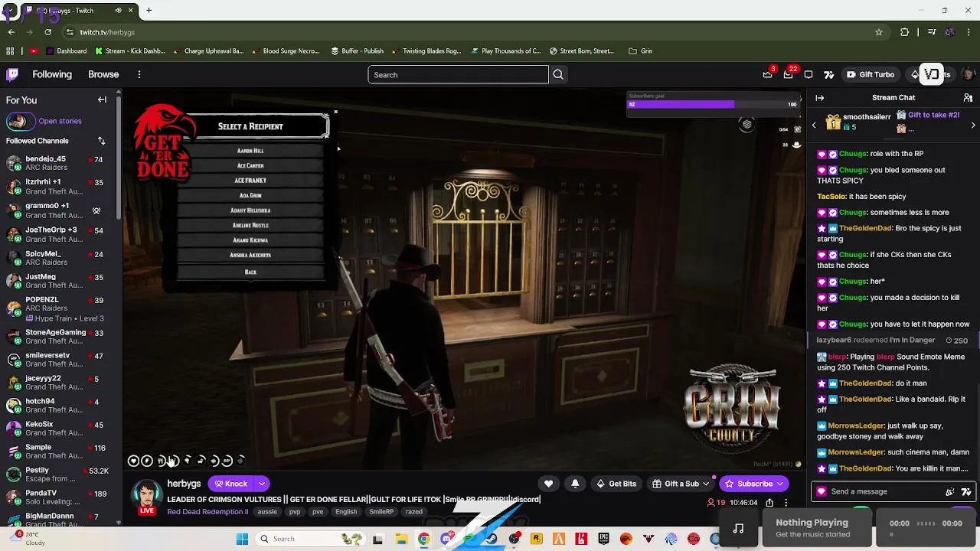Screen dimensions: 980x551
Task: Sort followed channels icon
Action: pyautogui.click(x=101, y=141)
